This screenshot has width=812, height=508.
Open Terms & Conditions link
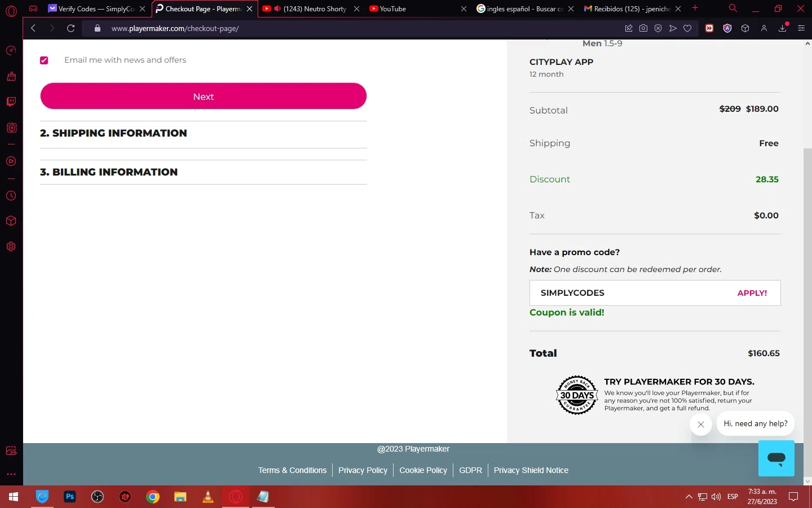pos(292,470)
